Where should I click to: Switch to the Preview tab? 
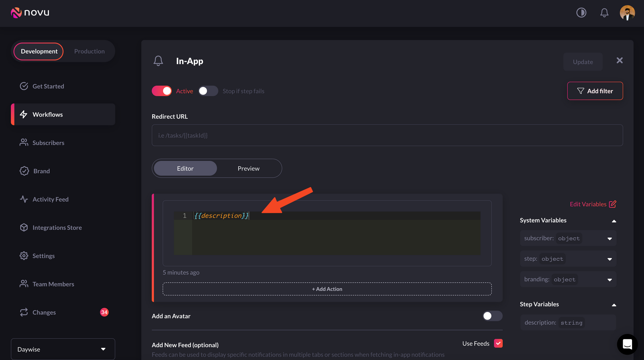click(x=248, y=168)
